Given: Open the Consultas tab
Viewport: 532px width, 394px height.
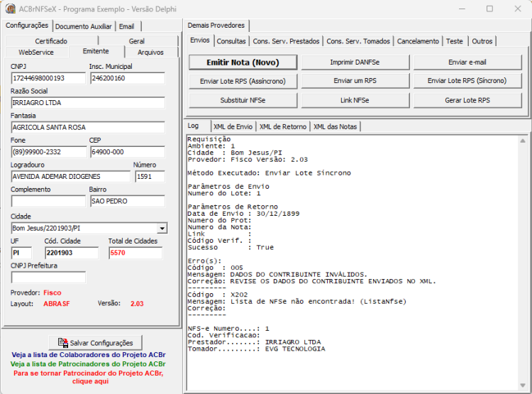Looking at the screenshot, I should (x=231, y=41).
